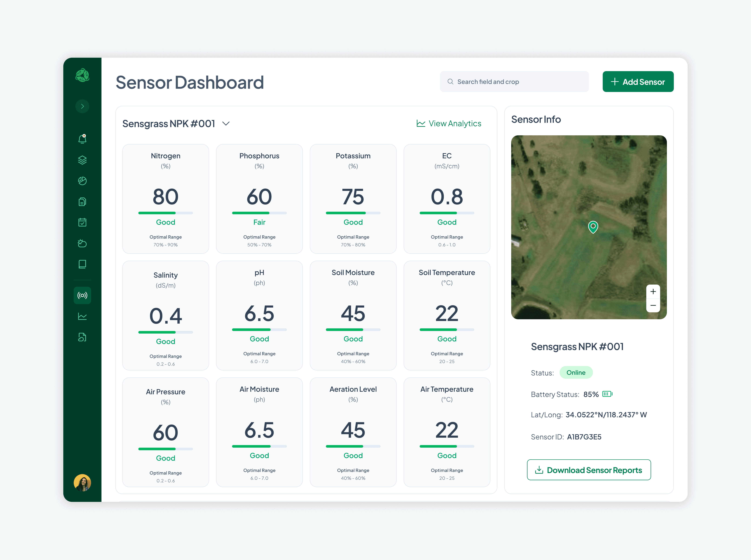Viewport: 751px width, 560px height.
Task: Open the user profile avatar
Action: pos(82,482)
